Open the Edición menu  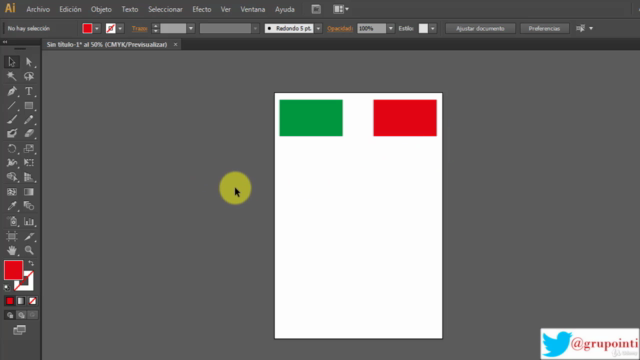[x=70, y=9]
